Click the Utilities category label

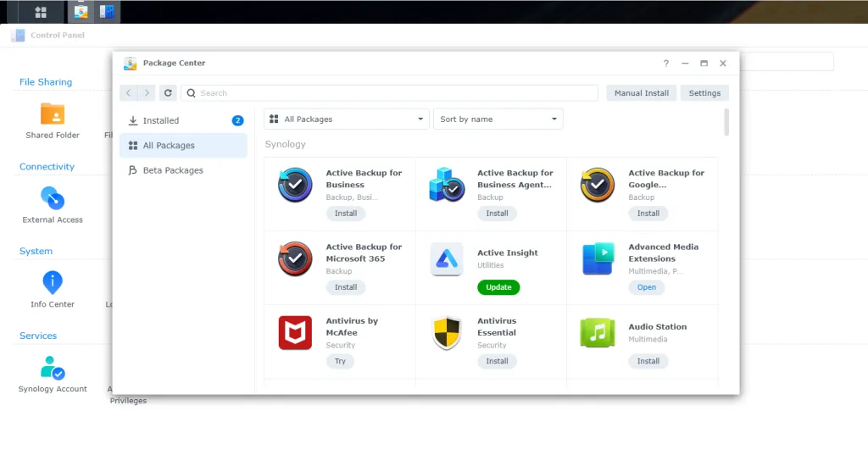tap(491, 265)
